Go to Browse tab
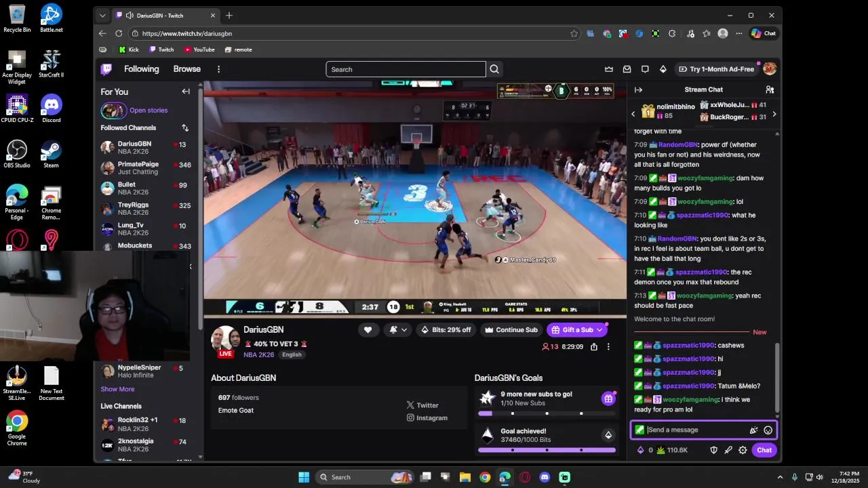This screenshot has width=868, height=488. click(186, 69)
